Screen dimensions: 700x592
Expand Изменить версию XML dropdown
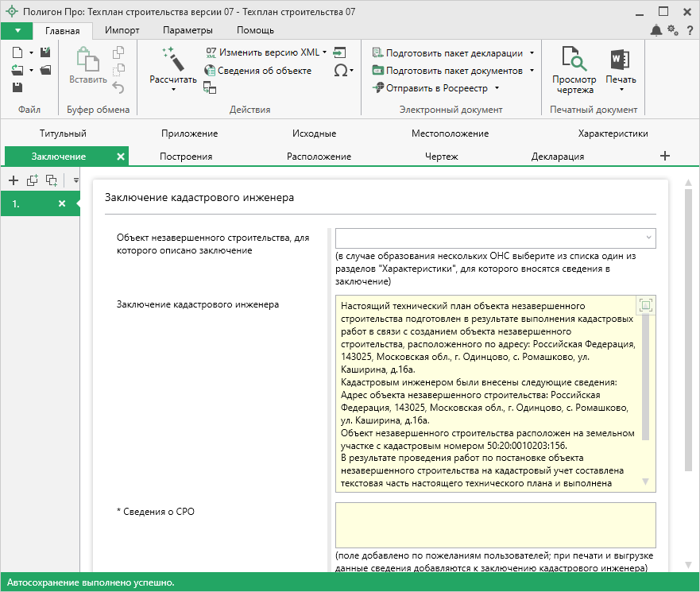(325, 52)
